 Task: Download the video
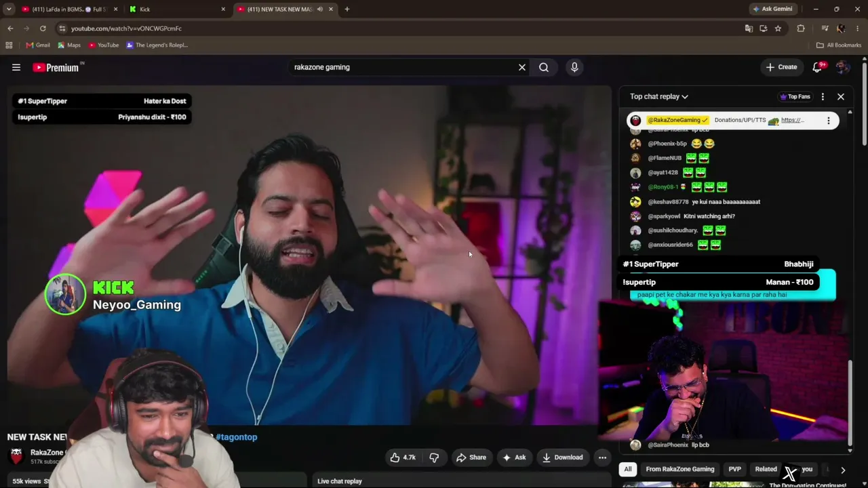tap(562, 457)
